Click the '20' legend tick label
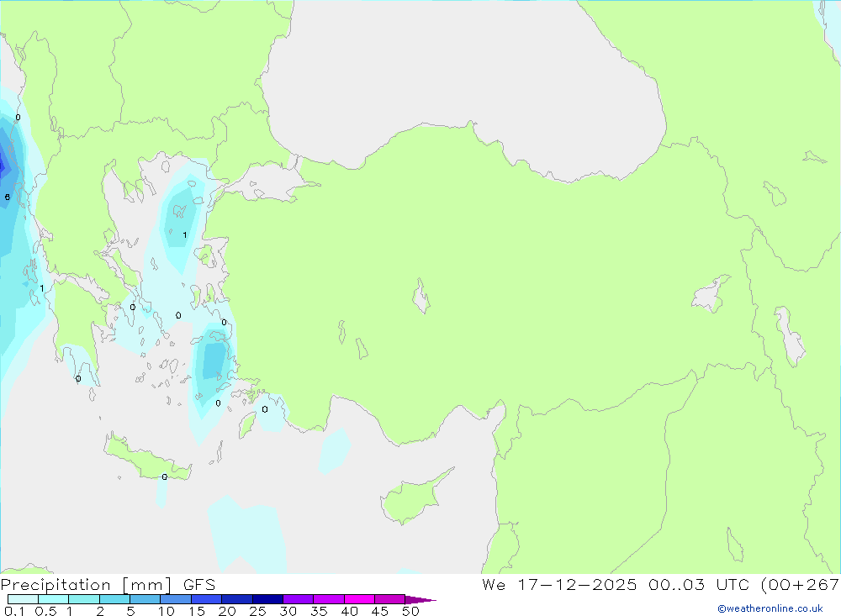Screen dimensions: 841x616 (x=227, y=611)
